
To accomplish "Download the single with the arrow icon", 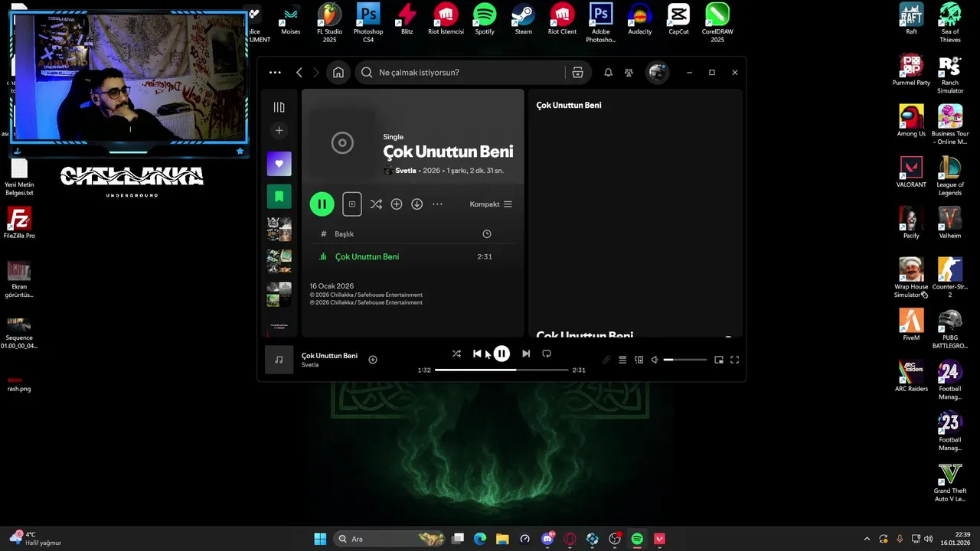I will (x=417, y=204).
